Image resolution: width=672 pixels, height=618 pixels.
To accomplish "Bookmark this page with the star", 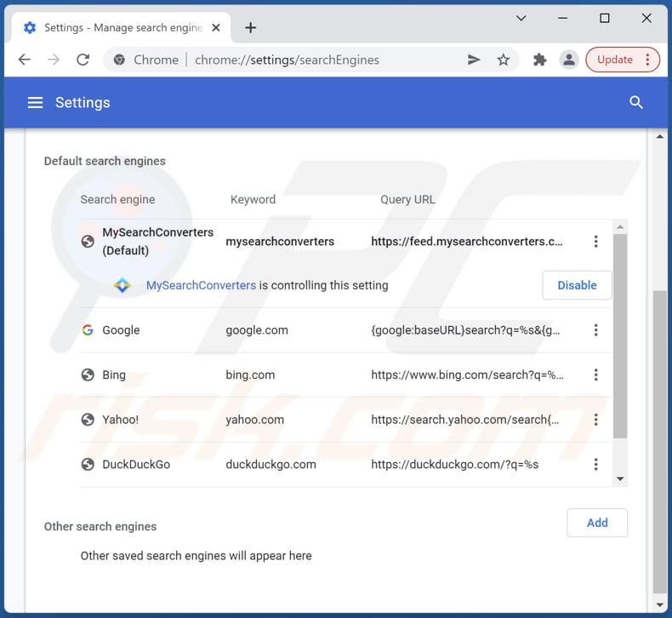I will point(503,60).
